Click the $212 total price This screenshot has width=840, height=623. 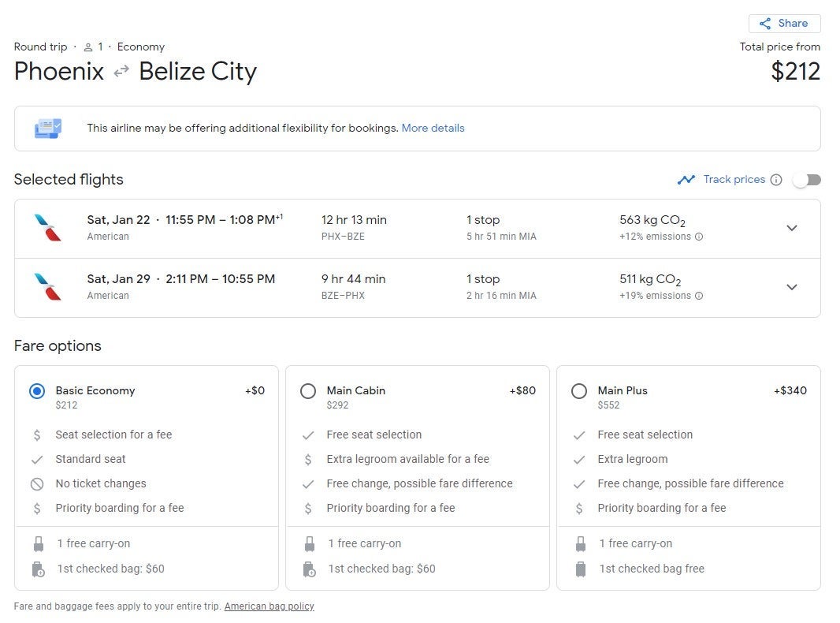[795, 72]
